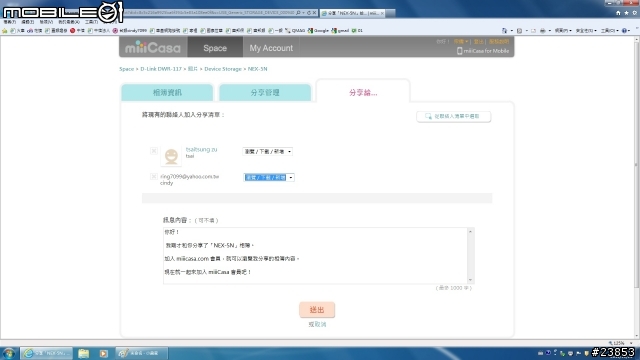Image resolution: width=640 pixels, height=360 pixels.
Task: Select the 分享給... tab
Action: click(x=363, y=92)
